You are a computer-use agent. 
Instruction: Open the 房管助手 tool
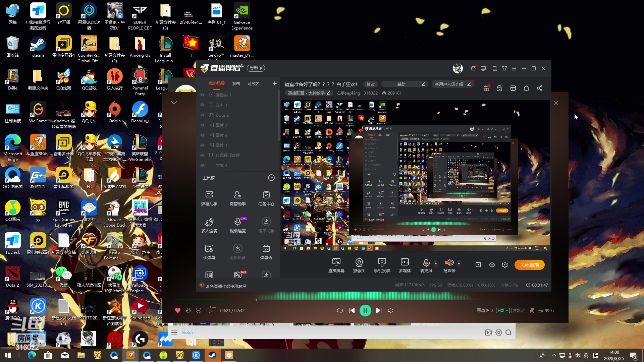(x=237, y=198)
